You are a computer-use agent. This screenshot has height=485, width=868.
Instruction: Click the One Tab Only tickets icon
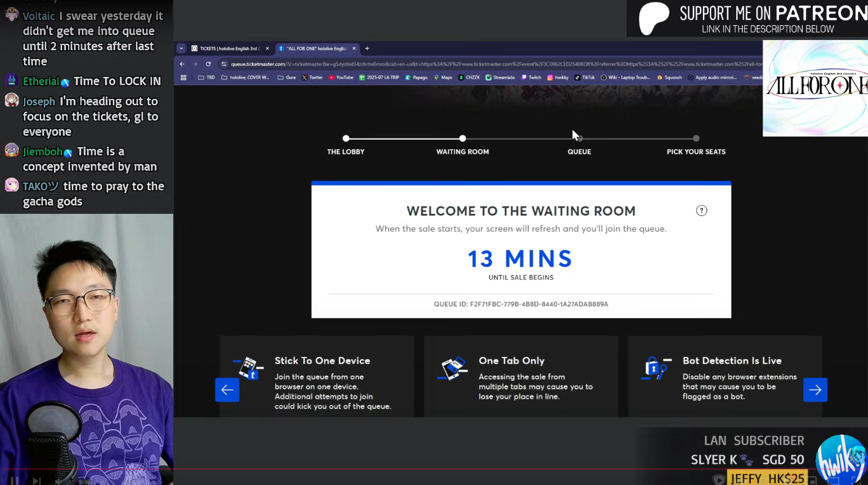pos(452,368)
